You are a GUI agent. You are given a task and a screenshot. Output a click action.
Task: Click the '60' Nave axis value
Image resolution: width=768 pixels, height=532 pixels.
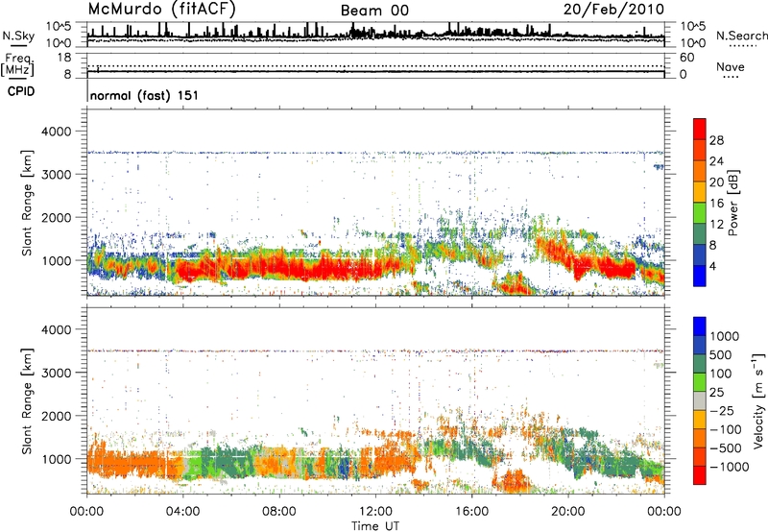pos(686,58)
